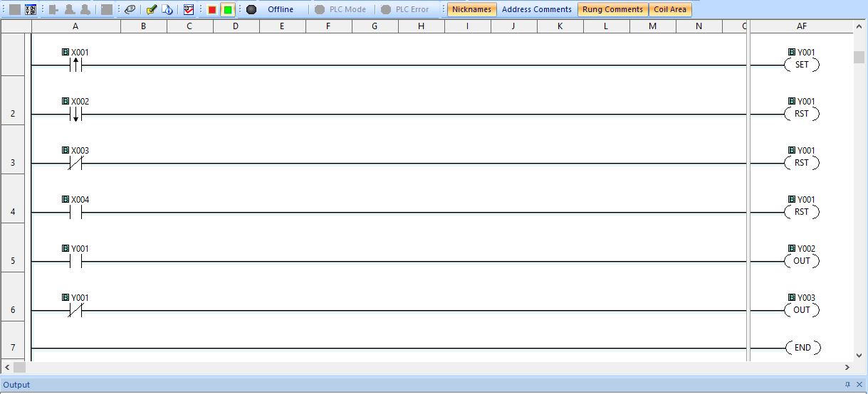Image resolution: width=868 pixels, height=394 pixels.
Task: Select the X003 normally closed contact
Action: [75, 164]
